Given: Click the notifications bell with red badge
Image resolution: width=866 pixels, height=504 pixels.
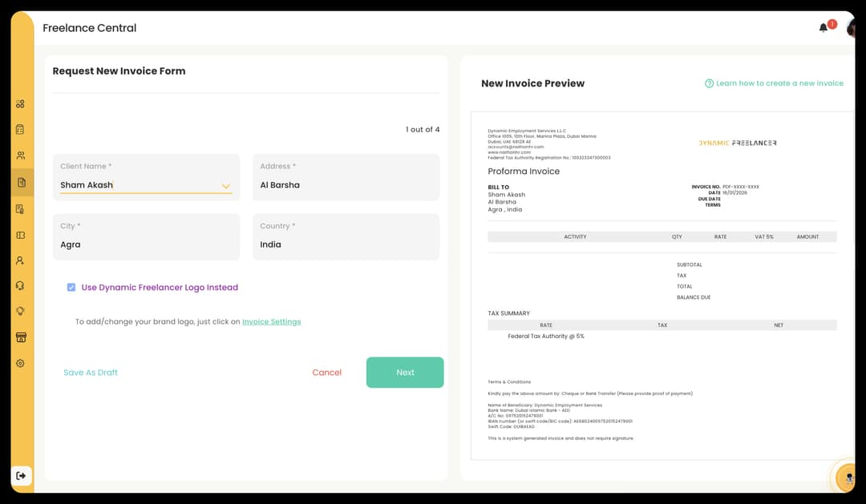Looking at the screenshot, I should click(x=823, y=27).
